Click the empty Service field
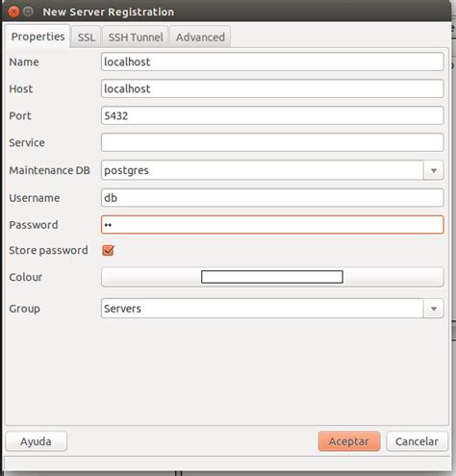 pos(272,142)
